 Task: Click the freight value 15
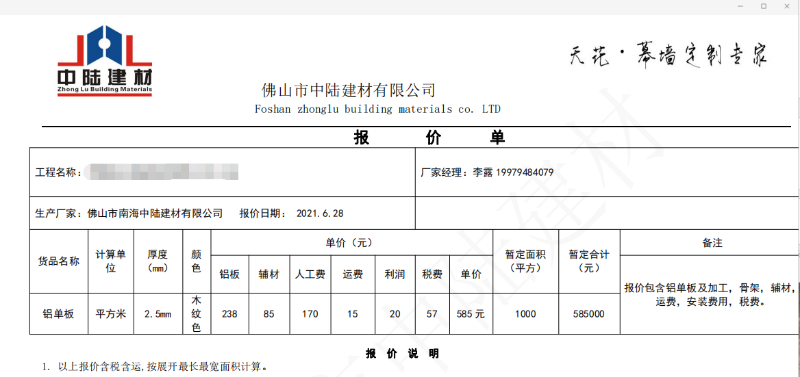(x=353, y=314)
